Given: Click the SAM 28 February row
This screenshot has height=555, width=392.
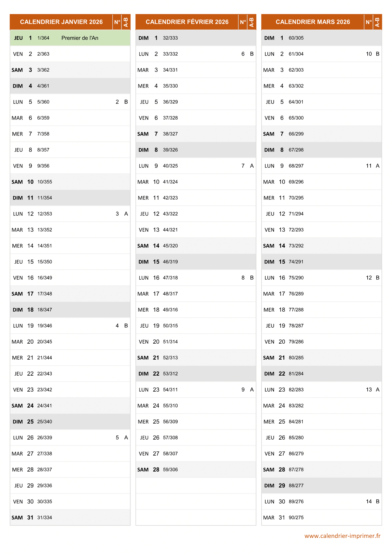Looking at the screenshot, I should (196, 470).
